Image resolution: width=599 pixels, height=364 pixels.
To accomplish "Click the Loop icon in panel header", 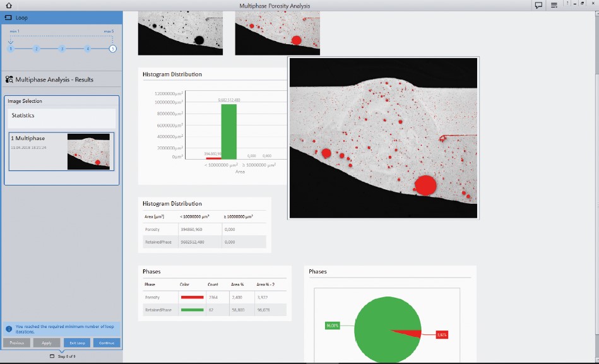I will pos(8,18).
